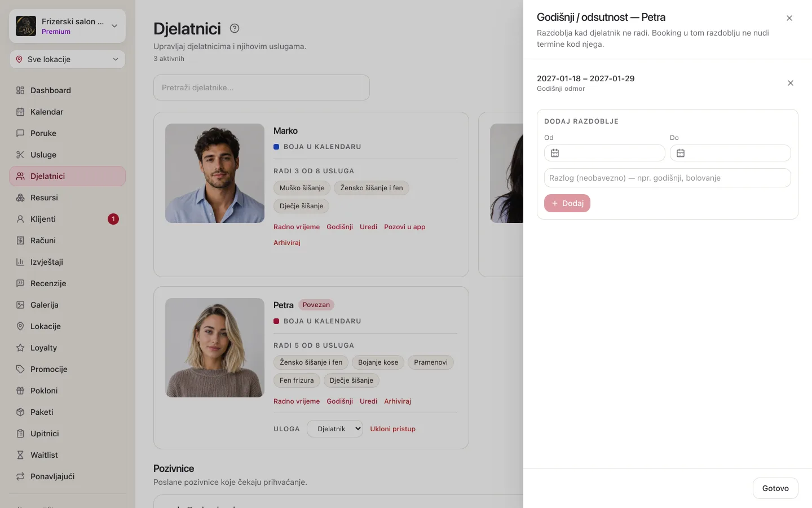
Task: Click the Loyalty star icon
Action: pyautogui.click(x=20, y=348)
